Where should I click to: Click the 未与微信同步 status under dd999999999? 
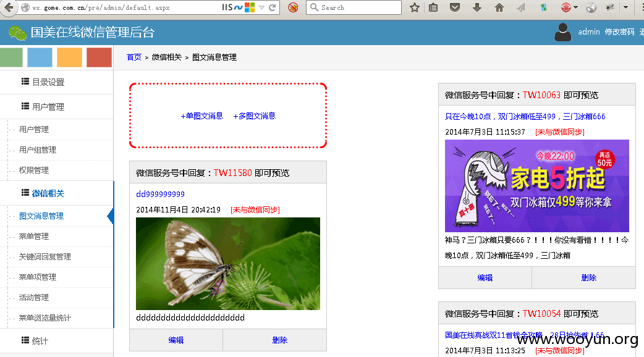point(255,209)
